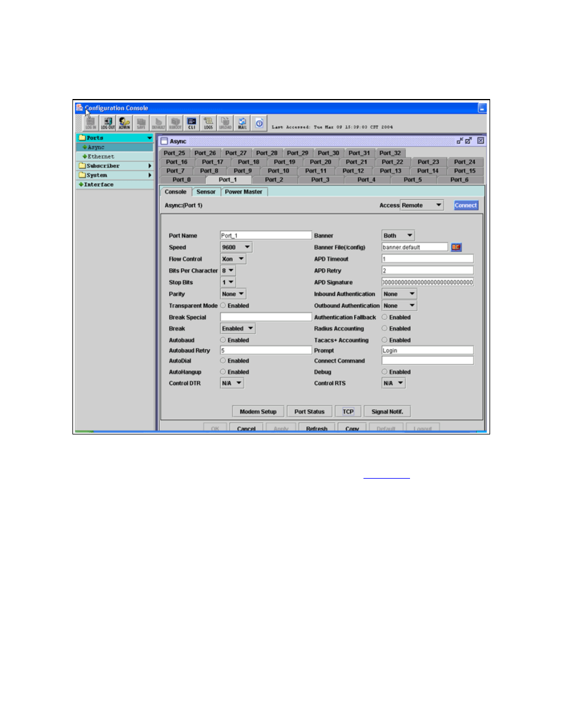
Task: Click the REBOOT toolbar icon
Action: pos(175,123)
